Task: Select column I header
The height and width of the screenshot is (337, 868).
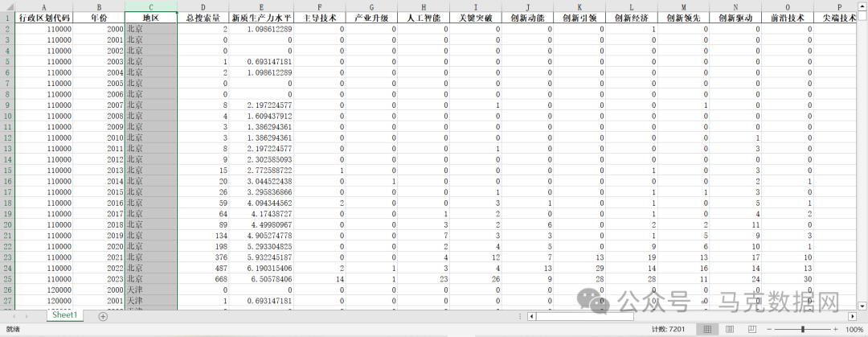Action: point(476,6)
